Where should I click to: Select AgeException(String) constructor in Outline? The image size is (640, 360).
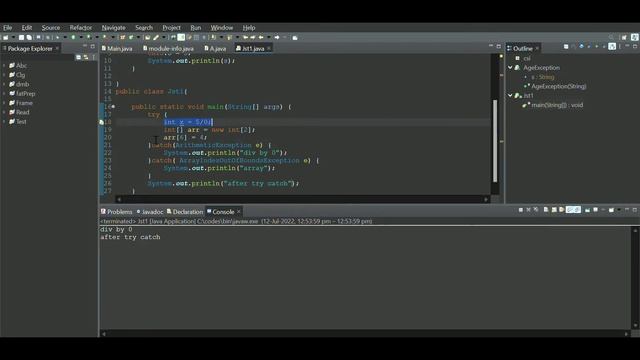pos(555,86)
